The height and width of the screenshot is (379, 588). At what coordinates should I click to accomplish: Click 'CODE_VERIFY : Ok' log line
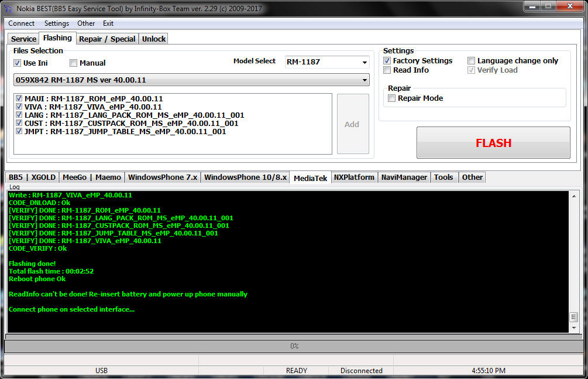[38, 248]
